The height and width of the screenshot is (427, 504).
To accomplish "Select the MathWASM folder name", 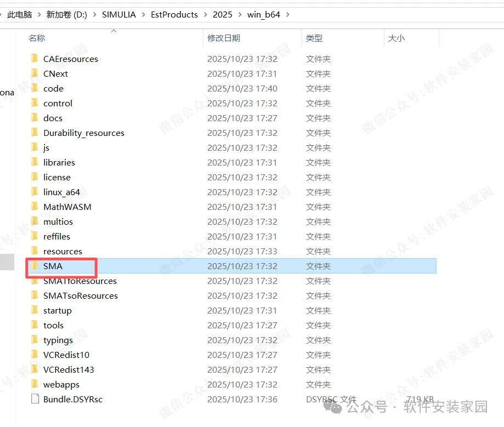I will click(67, 207).
